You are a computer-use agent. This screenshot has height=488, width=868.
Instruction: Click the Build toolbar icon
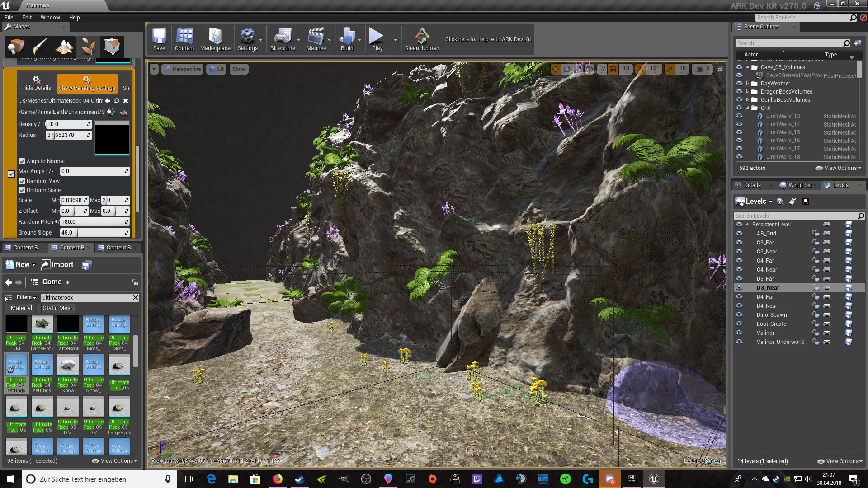click(347, 39)
